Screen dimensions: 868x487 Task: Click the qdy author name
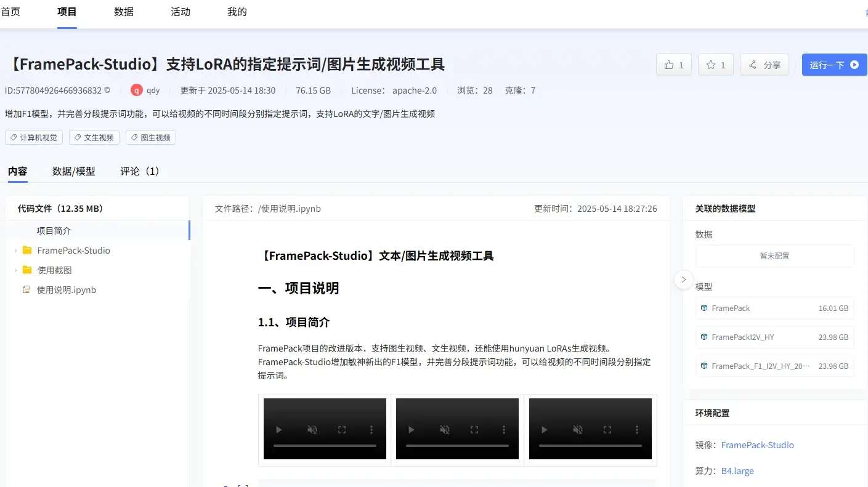click(x=153, y=91)
